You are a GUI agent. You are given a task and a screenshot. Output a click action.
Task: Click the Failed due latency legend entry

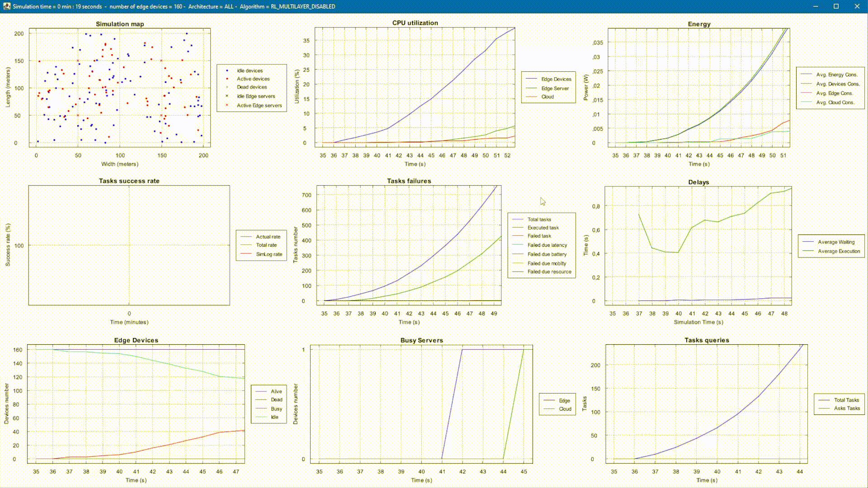[x=547, y=245]
